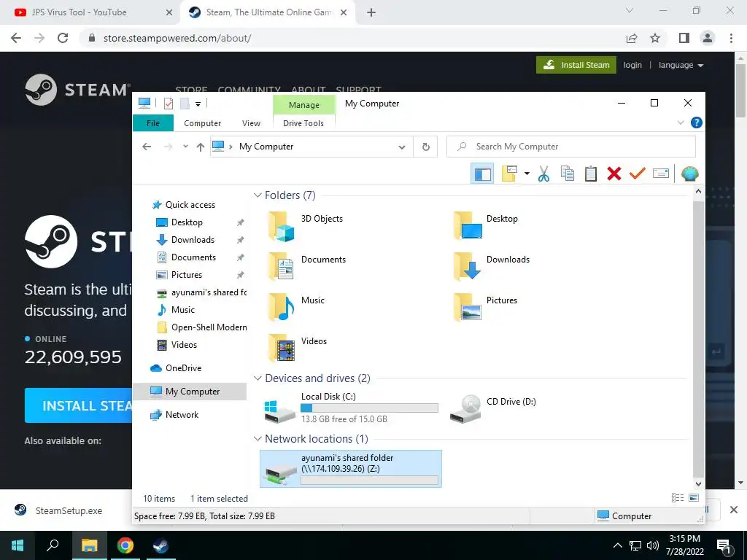The image size is (747, 560).
Task: Open the View ribbon tab
Action: (251, 123)
